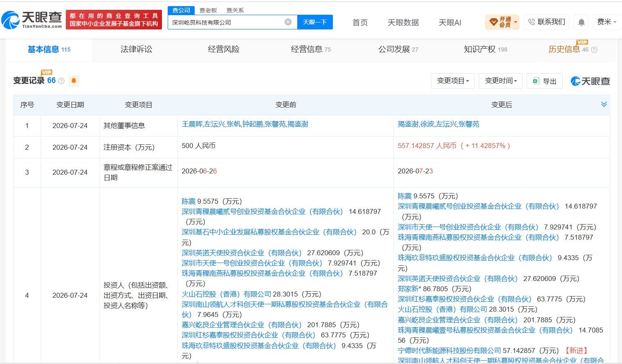Open 王晨晖 link in the 变更前 directors
Screen dimensions: 622x364
192,124
